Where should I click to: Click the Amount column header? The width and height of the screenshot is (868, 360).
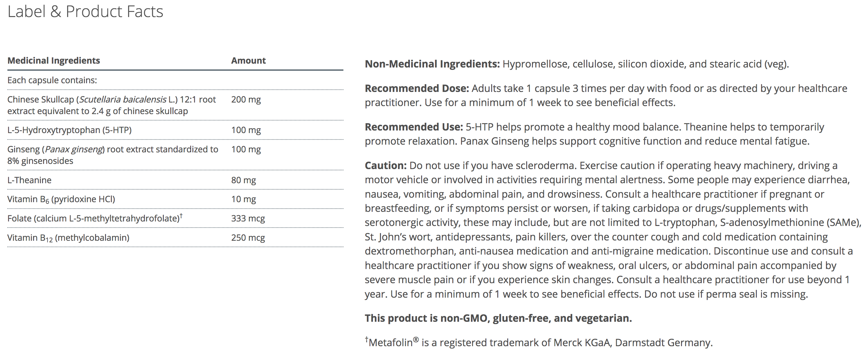coord(248,61)
